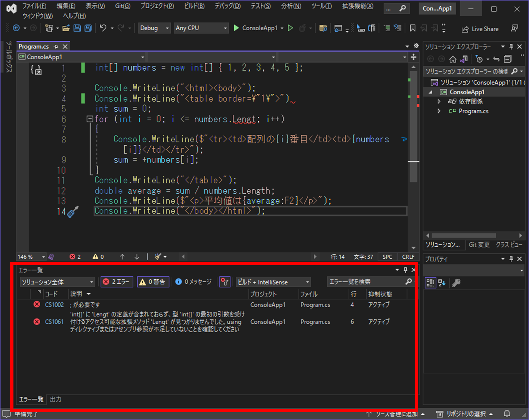Click Home icon in Solution Explorer toolbar
Screen dimensions: 529x420
coord(453,59)
